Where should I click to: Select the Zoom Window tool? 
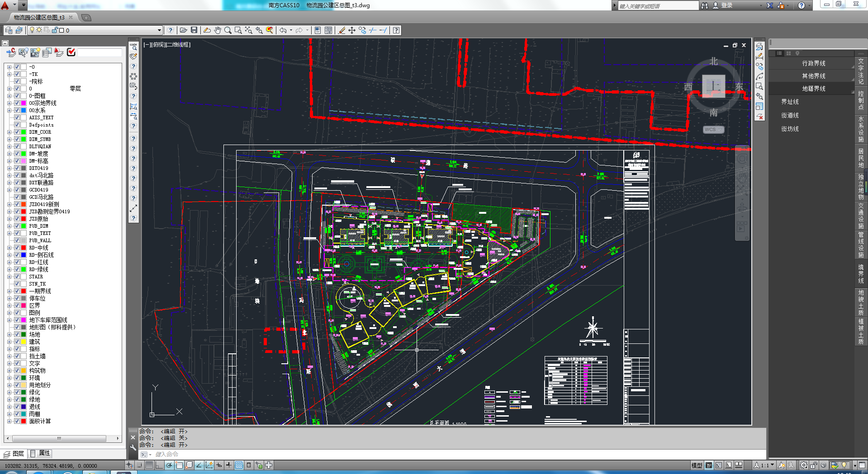238,30
